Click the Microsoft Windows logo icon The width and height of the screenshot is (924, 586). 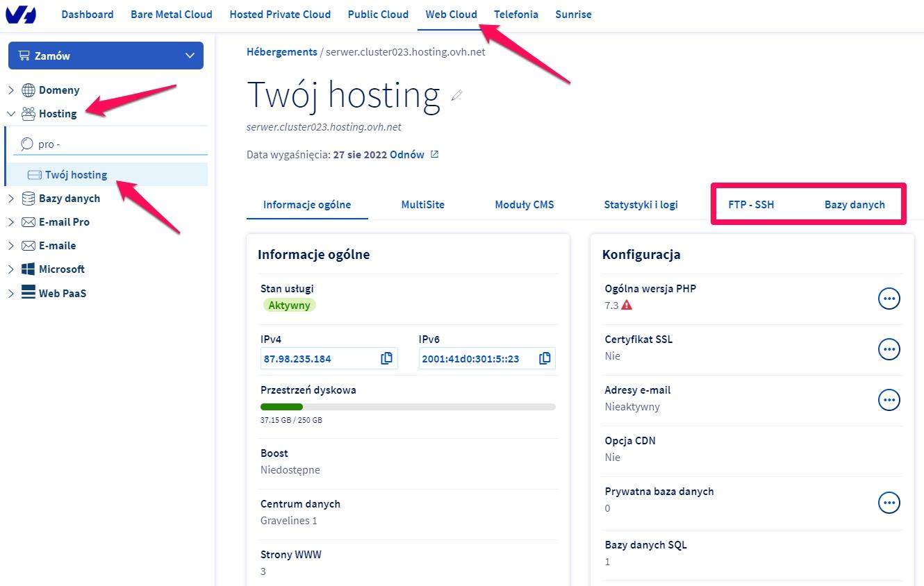click(28, 269)
